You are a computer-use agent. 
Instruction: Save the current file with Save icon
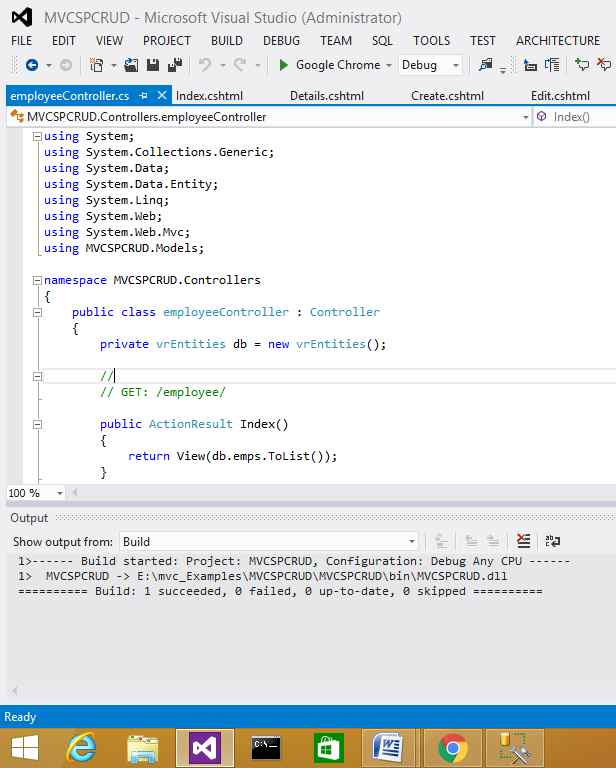pos(153,65)
